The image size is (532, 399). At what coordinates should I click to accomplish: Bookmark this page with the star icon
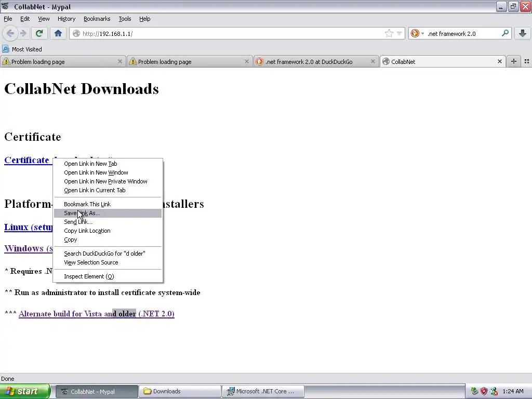[x=389, y=33]
